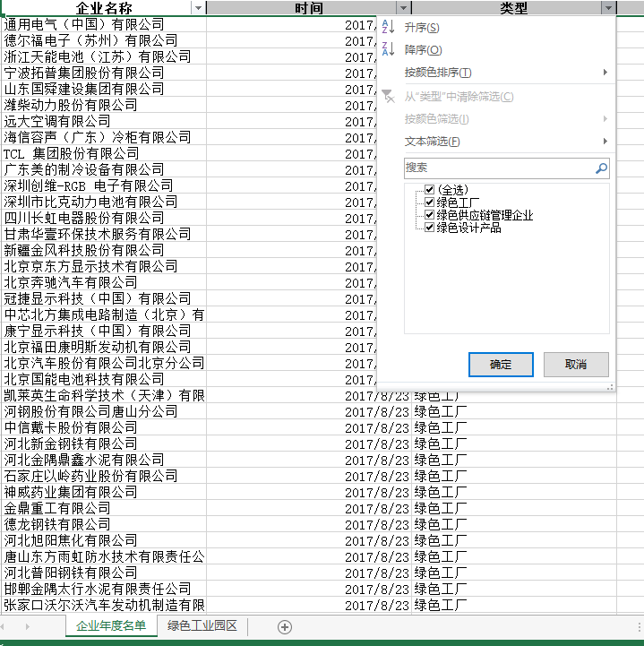Click the ascending sort A-Z icon
Screen dimensions: 644x646
point(388,27)
